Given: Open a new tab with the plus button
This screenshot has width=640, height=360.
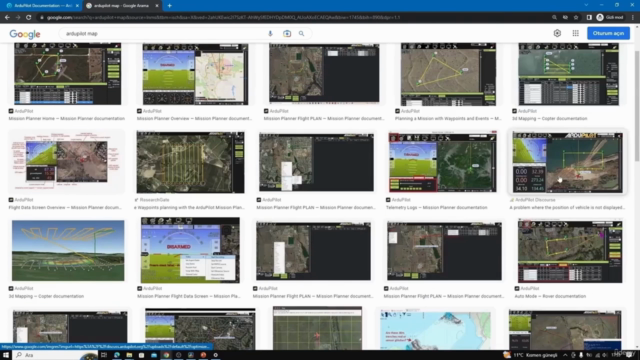Looking at the screenshot, I should pos(169,6).
